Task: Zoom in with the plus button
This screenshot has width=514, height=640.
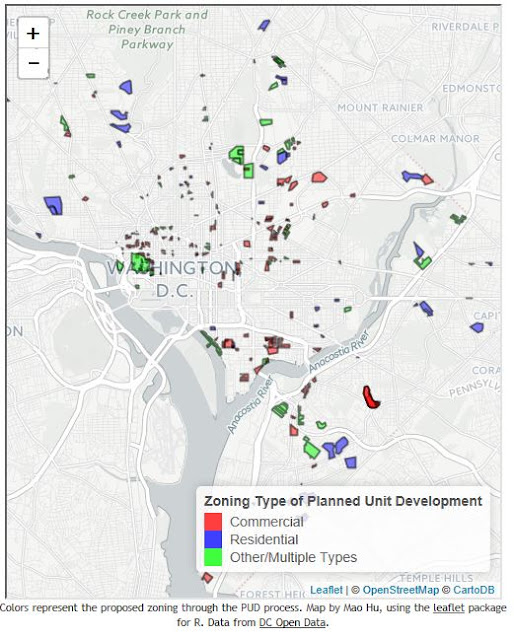Action: (x=33, y=33)
